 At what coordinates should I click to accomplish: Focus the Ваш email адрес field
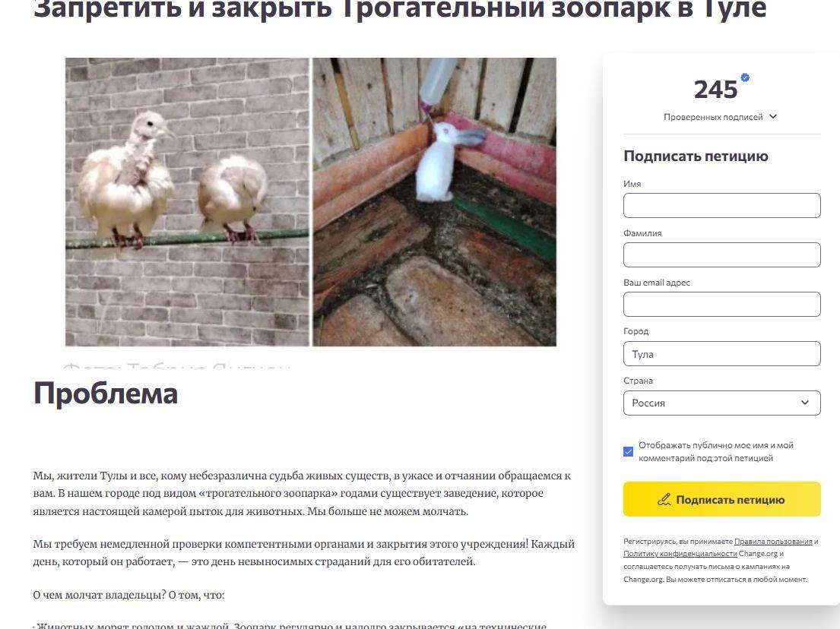[x=721, y=304]
